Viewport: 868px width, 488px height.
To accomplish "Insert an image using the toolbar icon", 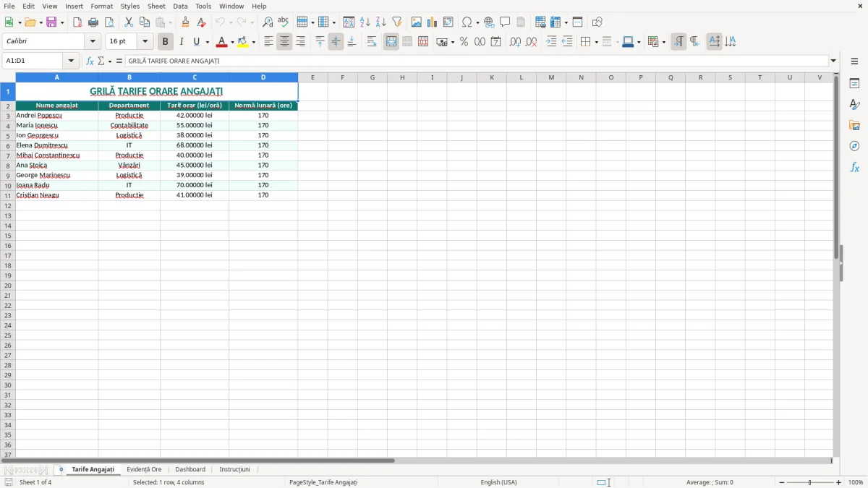I will pos(417,22).
